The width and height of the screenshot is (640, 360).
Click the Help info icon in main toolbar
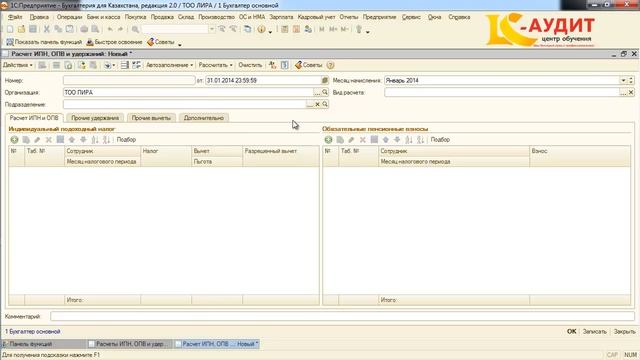click(262, 29)
